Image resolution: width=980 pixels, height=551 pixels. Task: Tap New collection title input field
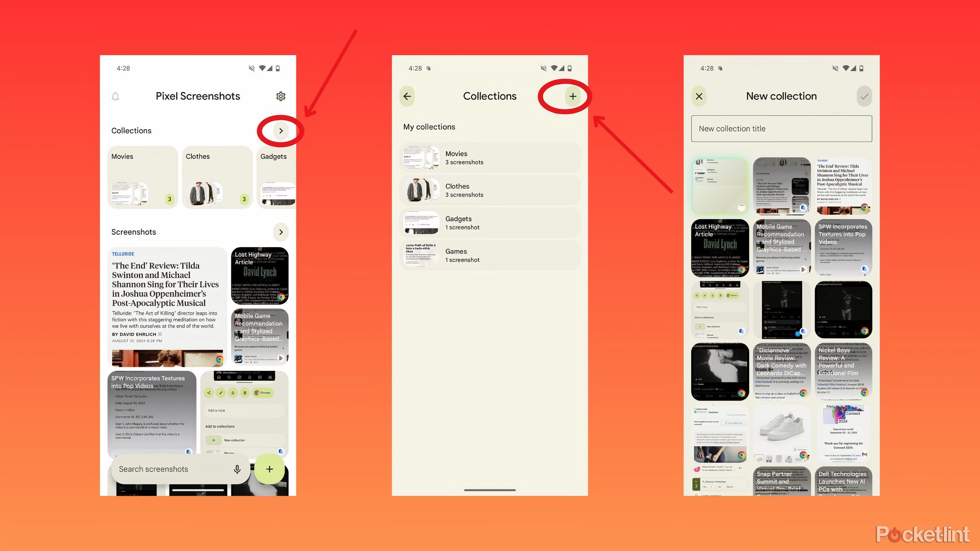pos(781,129)
